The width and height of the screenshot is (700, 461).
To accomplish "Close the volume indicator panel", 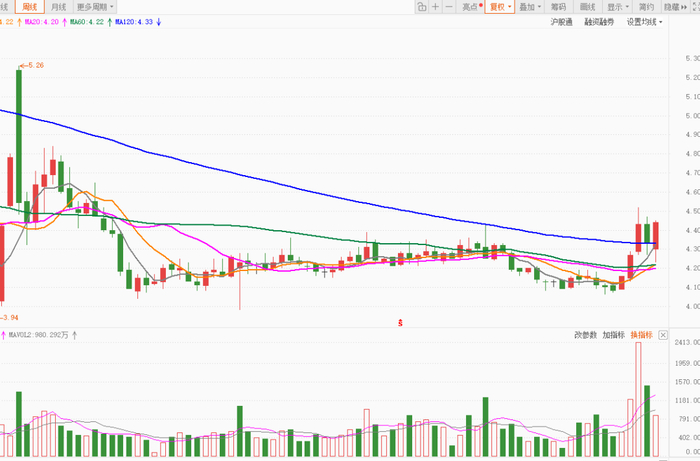I will [x=663, y=335].
